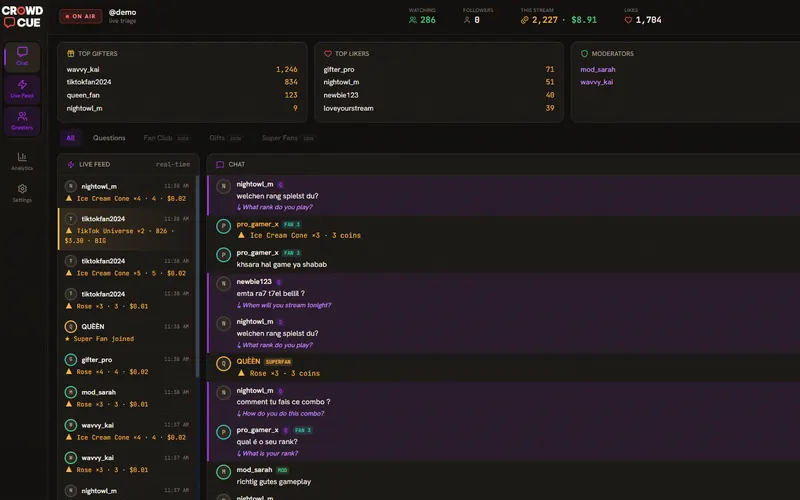Click the Crowd Cue logo

tap(22, 17)
